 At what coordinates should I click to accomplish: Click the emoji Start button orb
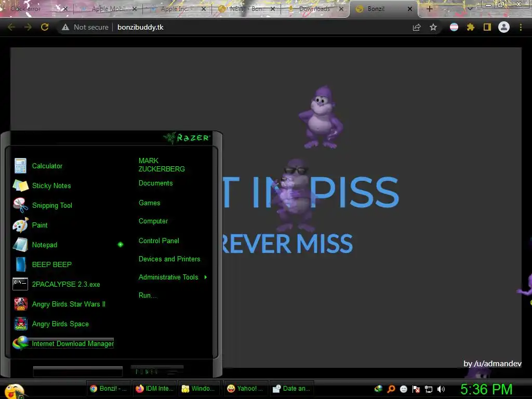(14, 391)
